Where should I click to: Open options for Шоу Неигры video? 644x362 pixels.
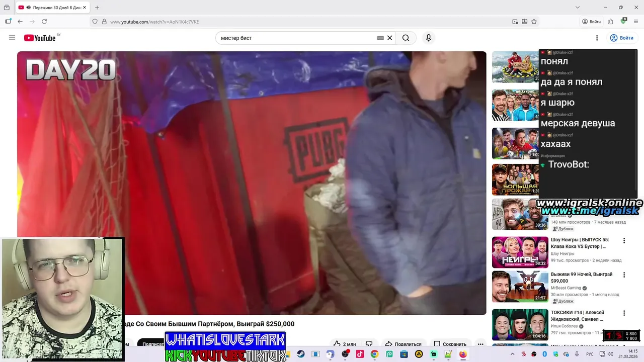(x=624, y=241)
